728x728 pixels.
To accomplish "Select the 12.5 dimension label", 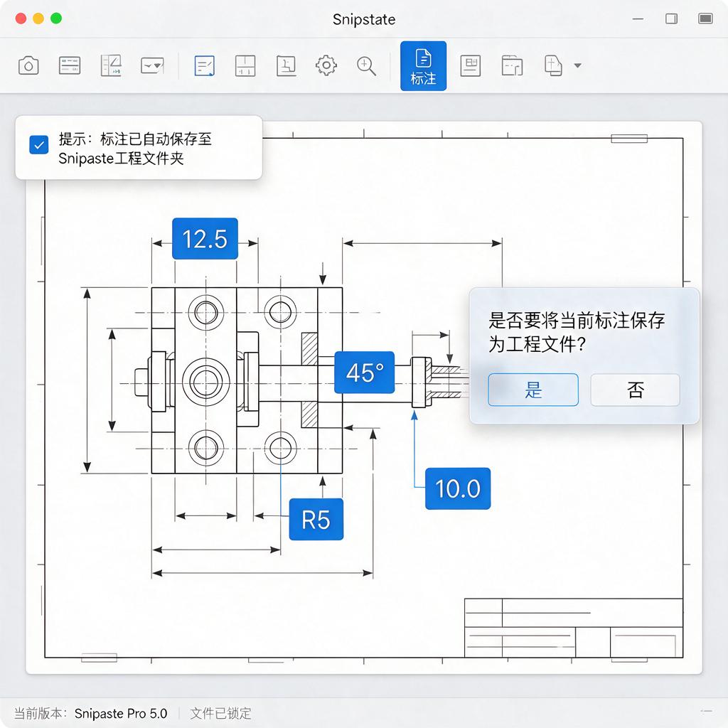I will pyautogui.click(x=205, y=239).
